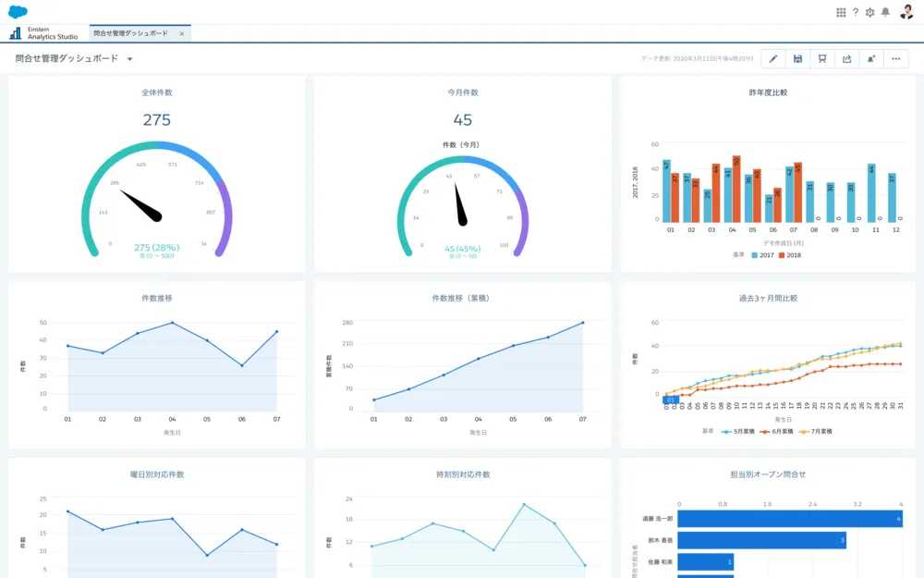Open the help question mark icon

tap(856, 12)
